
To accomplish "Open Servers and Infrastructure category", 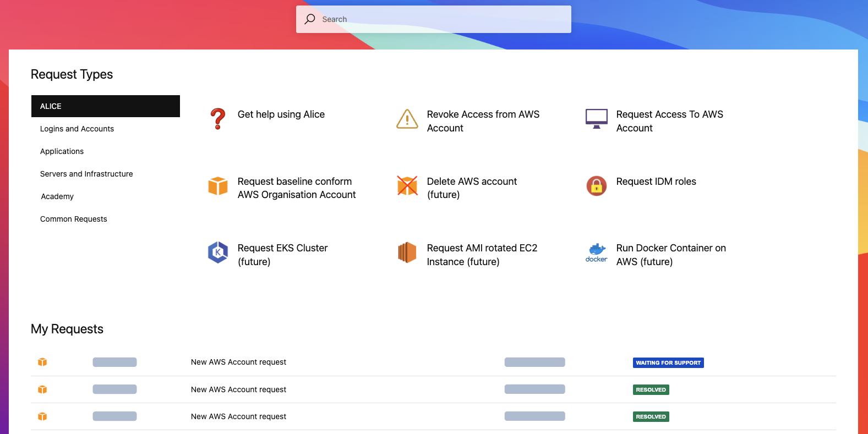I will pos(86,174).
